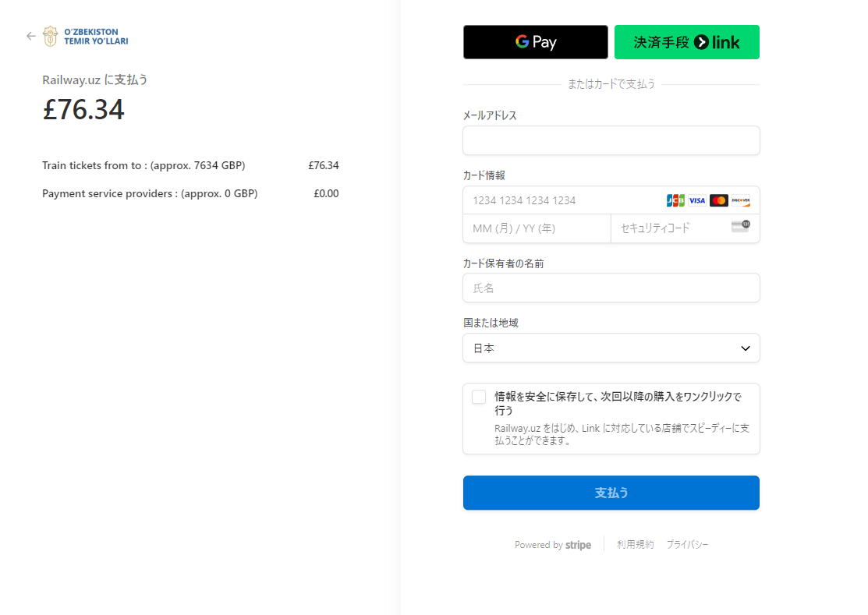Click the country dropdown chevron arrow
Viewport: 868px width, 615px height.
(x=745, y=348)
